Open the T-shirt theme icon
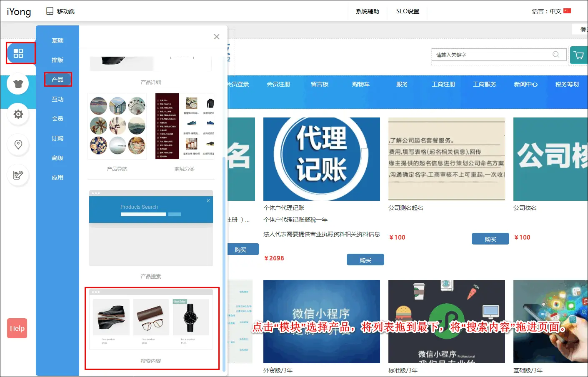Viewport: 588px width, 377px height. point(18,84)
